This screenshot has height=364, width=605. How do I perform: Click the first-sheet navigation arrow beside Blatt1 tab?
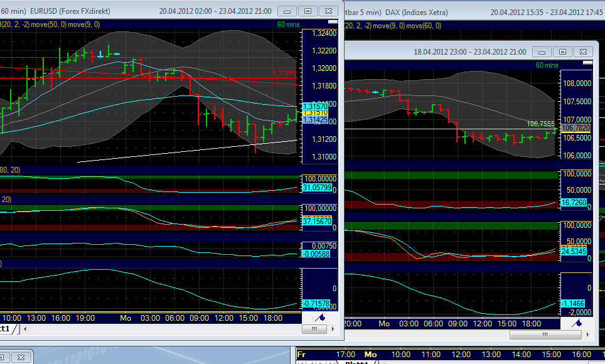301,363
